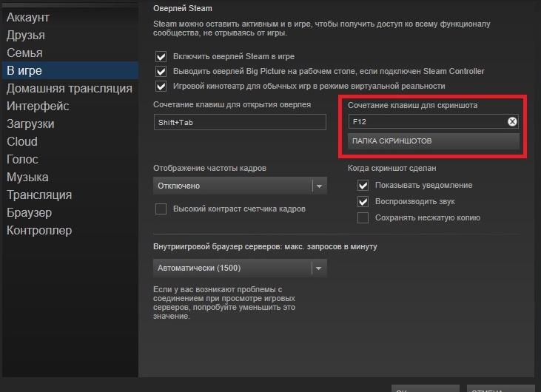Viewport: 541px width, 392px height.
Task: Enable 'Высокий контраст счетчика кадров' checkbox
Action: (x=161, y=209)
